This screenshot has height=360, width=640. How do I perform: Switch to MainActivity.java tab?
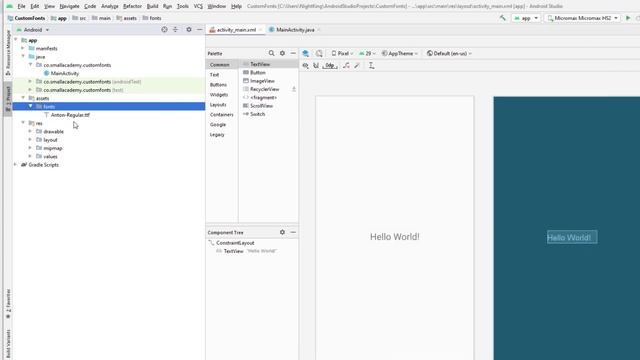[x=295, y=30]
